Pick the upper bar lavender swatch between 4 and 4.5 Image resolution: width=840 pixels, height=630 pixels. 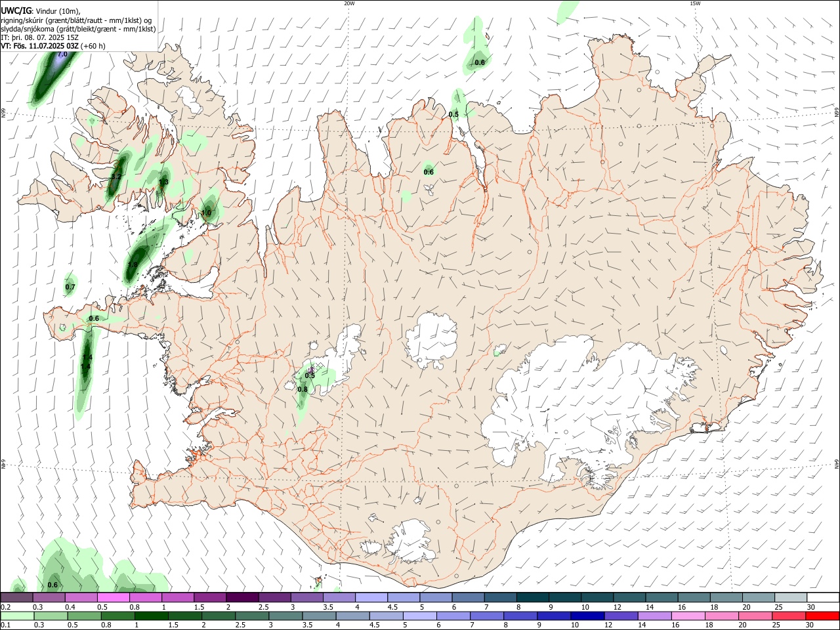pos(371,597)
